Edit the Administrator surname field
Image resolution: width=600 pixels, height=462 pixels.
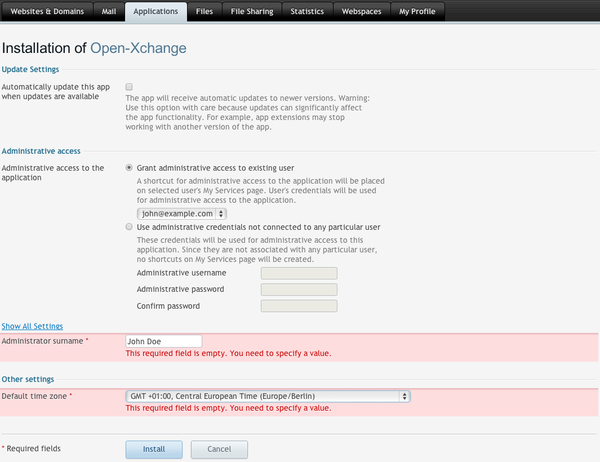pyautogui.click(x=164, y=341)
